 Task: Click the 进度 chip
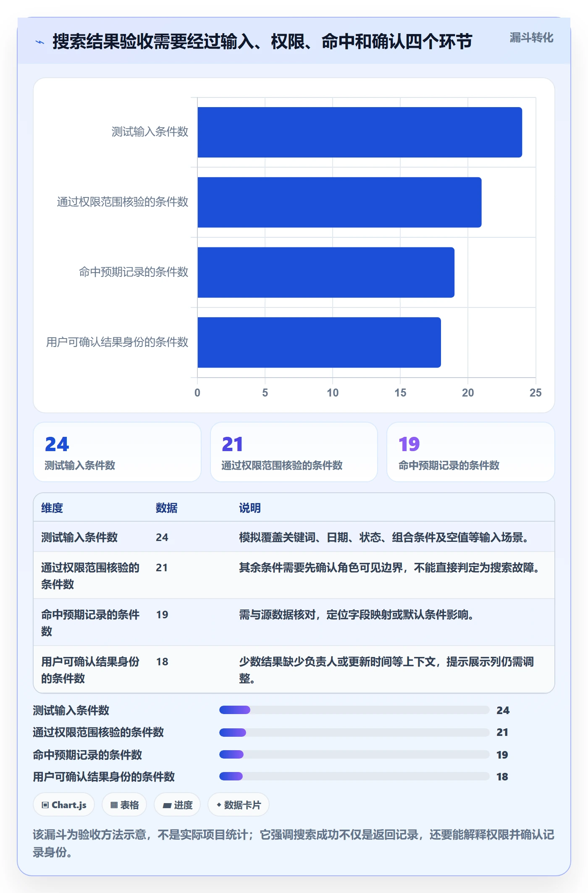pyautogui.click(x=177, y=805)
